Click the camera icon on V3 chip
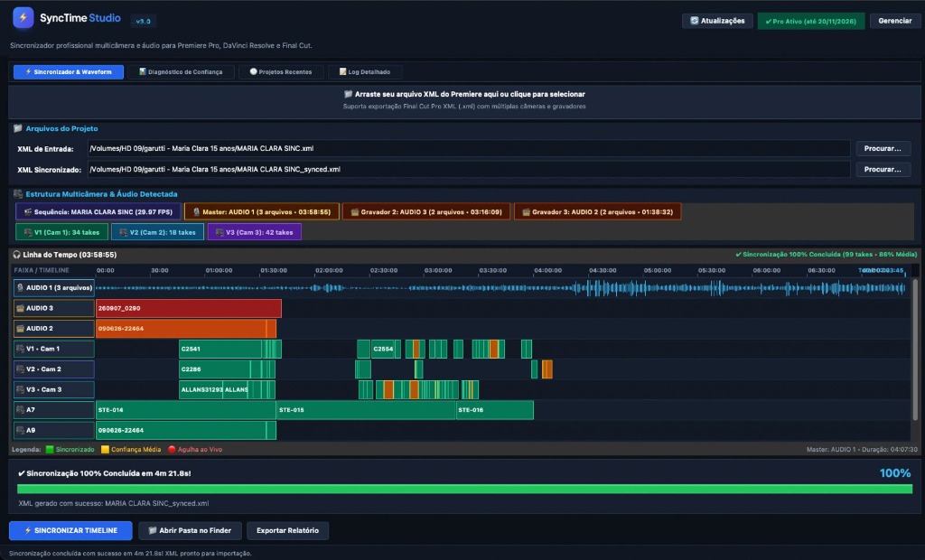 pos(220,232)
